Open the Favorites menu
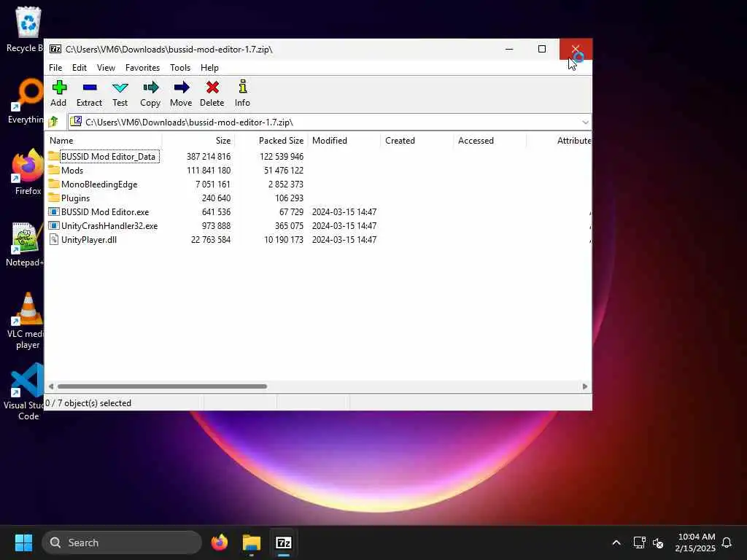Viewport: 747px width, 560px height. point(142,68)
